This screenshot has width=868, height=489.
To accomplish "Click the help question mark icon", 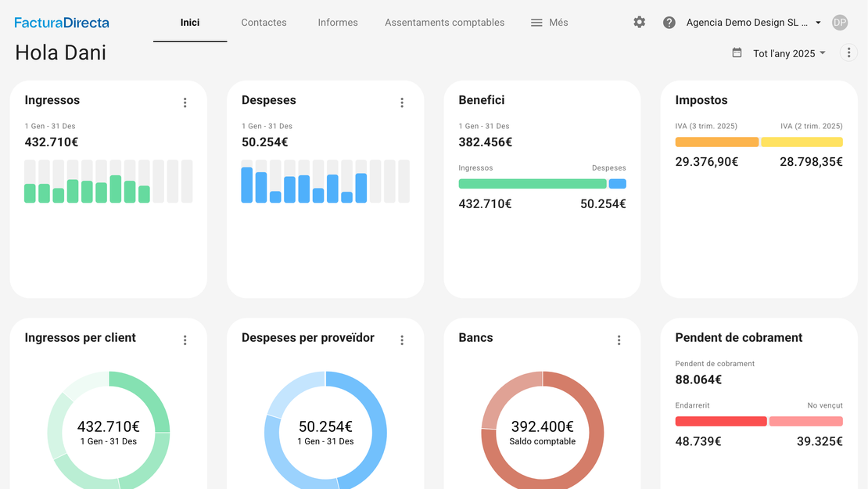I will pos(669,23).
